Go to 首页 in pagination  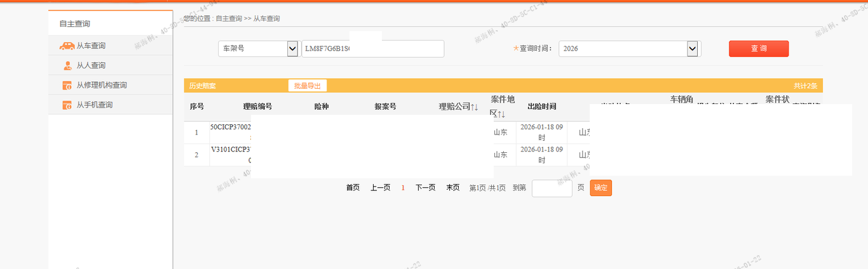click(353, 188)
